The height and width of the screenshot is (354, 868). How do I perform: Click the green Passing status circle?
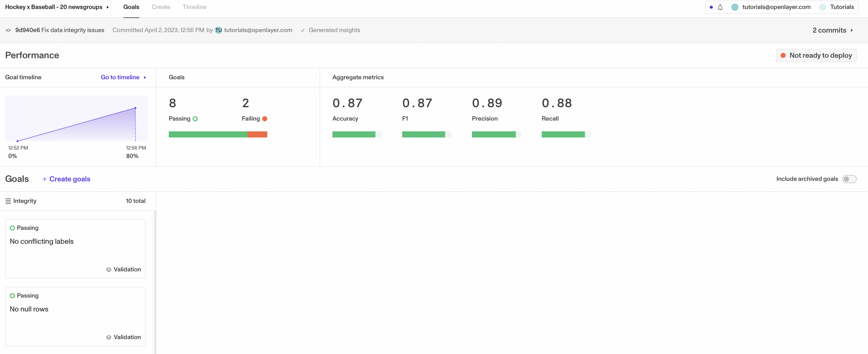(x=195, y=119)
